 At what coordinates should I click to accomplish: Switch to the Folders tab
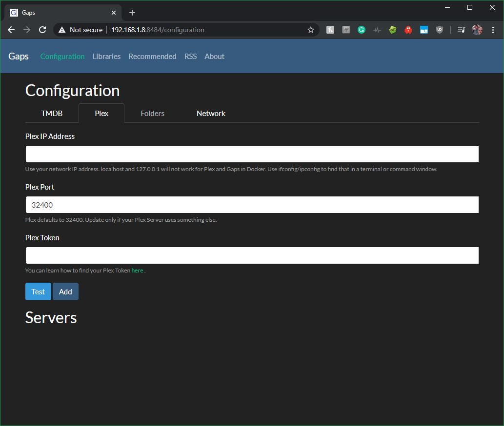[x=152, y=113]
